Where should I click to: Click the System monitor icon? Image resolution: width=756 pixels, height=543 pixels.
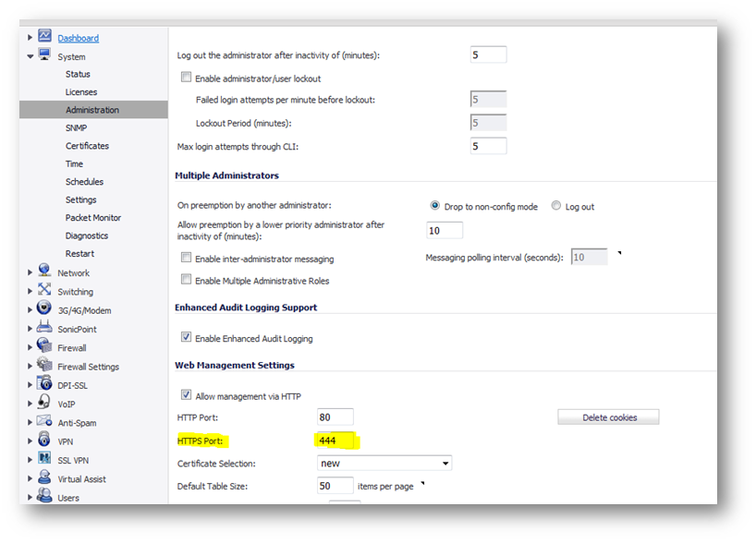45,54
